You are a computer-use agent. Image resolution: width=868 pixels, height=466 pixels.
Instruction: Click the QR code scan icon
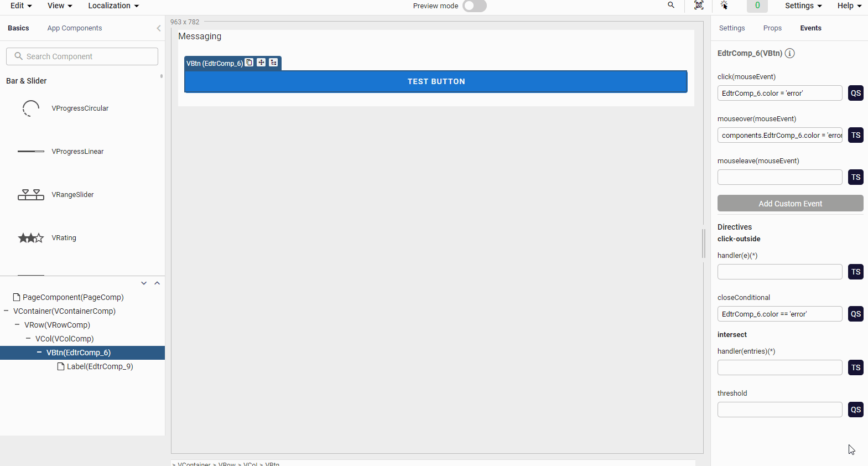click(x=699, y=6)
